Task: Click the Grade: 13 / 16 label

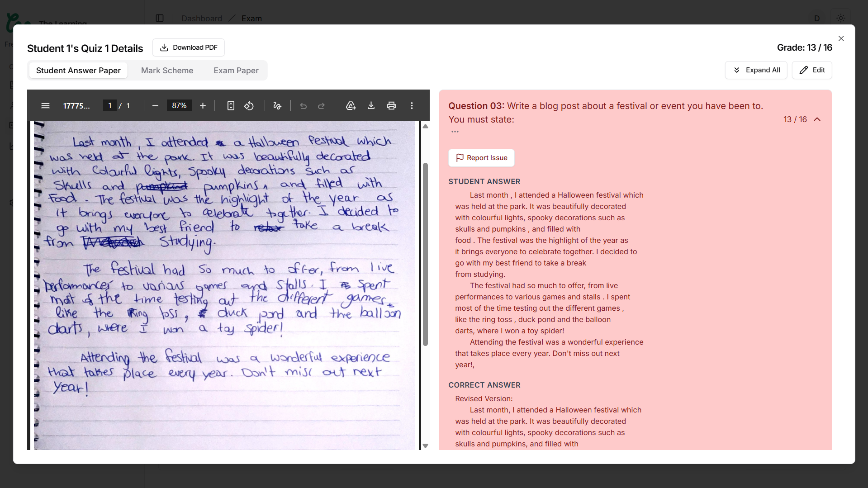Action: pos(804,47)
